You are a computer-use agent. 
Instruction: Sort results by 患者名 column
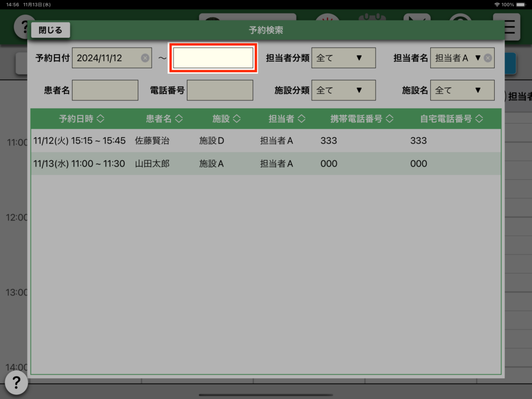(x=164, y=119)
